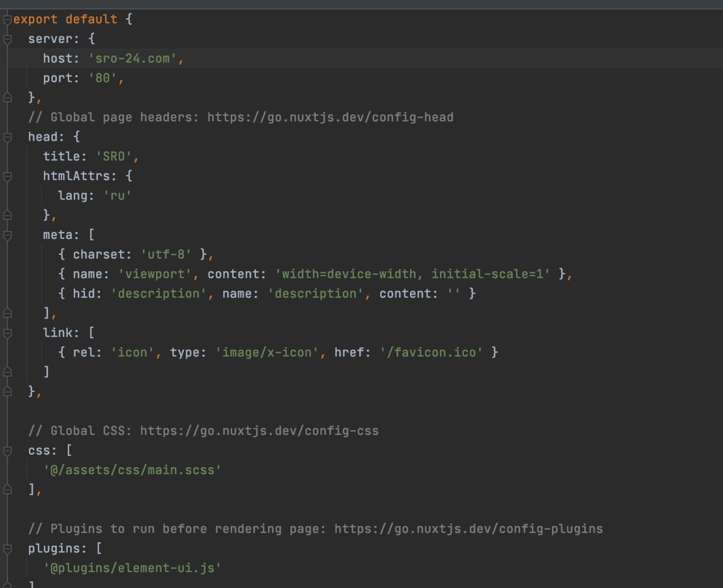Open the go.nuxtjs.dev/config-css URL in comment

click(259, 431)
